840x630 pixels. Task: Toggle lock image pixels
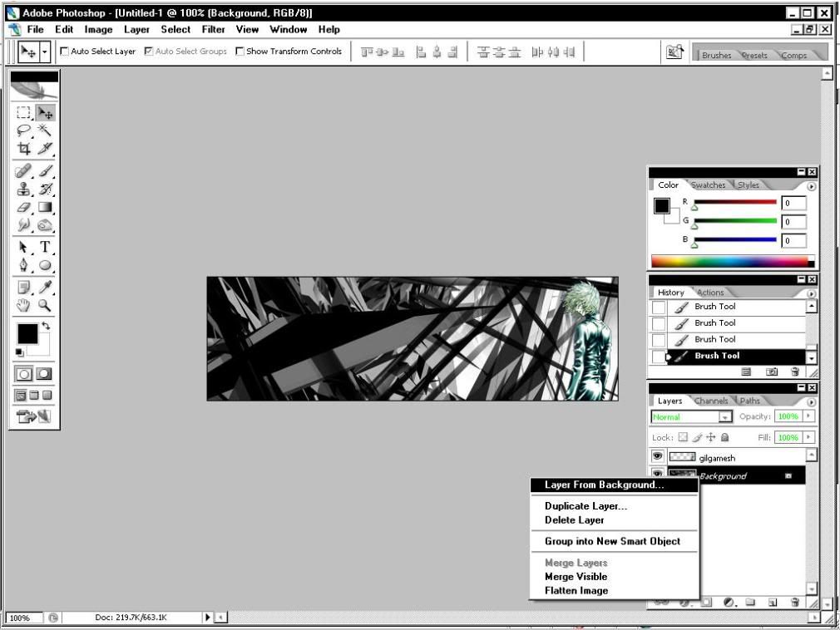pyautogui.click(x=697, y=437)
